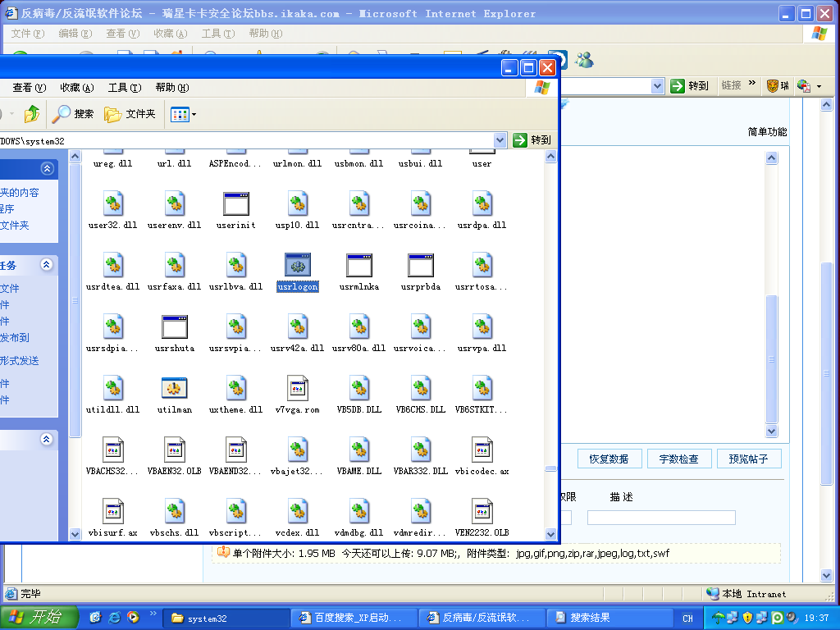
Task: Open the Views dropdown in Explorer toolbar
Action: point(183,114)
